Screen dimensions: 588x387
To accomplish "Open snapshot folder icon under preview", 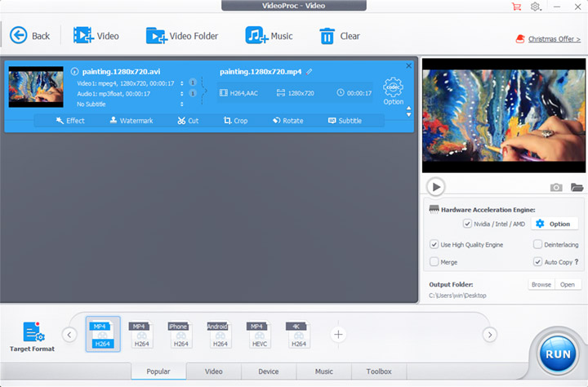I will 577,187.
